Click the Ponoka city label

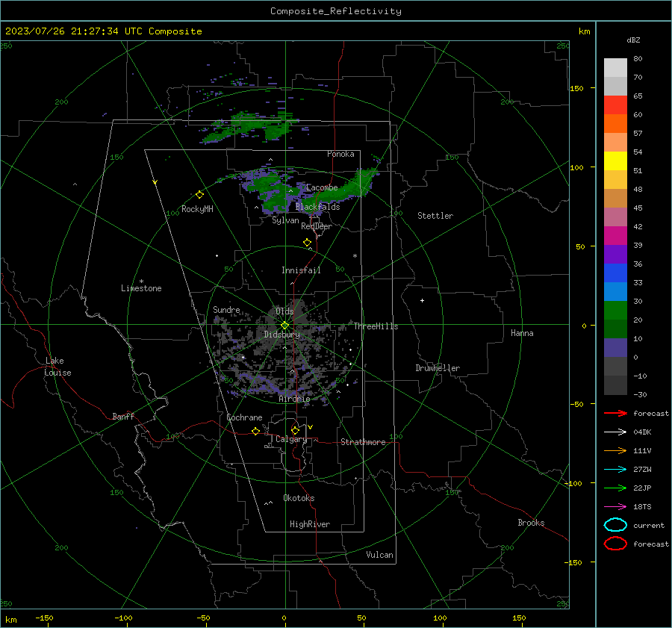340,154
